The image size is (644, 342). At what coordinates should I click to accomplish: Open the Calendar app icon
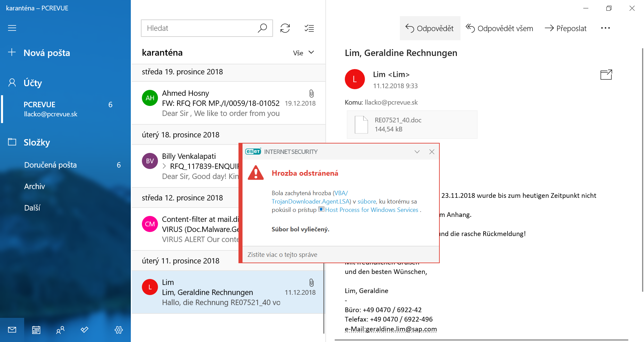pyautogui.click(x=36, y=330)
